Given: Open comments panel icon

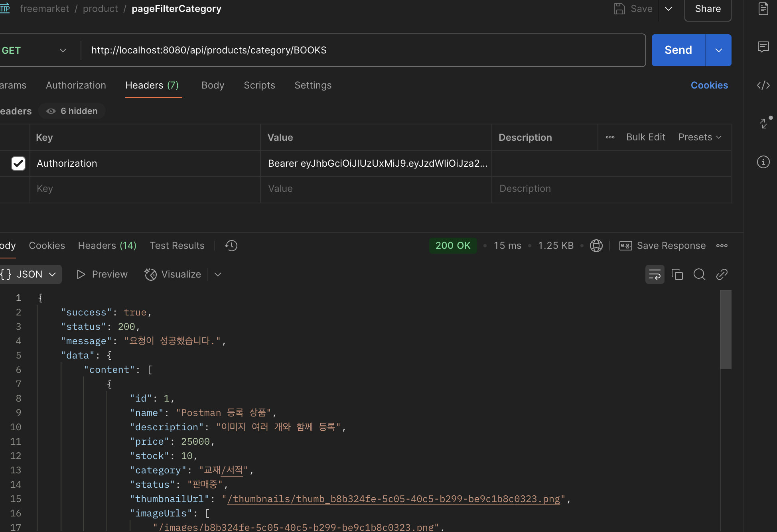Looking at the screenshot, I should [763, 47].
